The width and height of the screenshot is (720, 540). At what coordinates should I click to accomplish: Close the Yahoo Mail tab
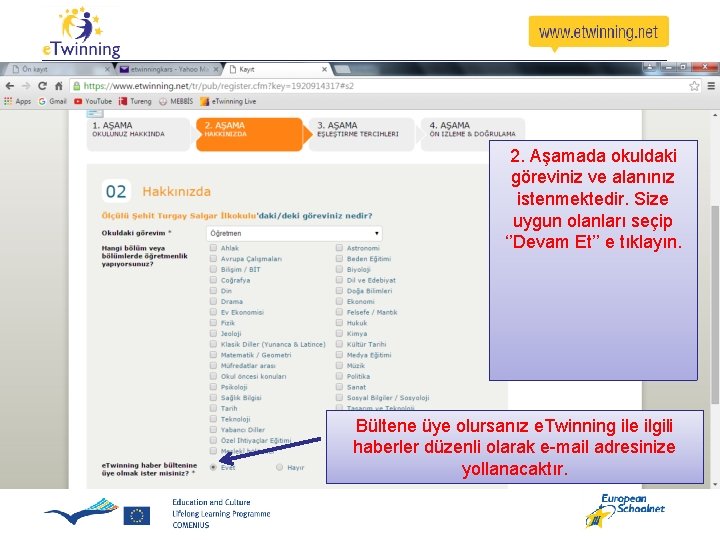click(216, 69)
